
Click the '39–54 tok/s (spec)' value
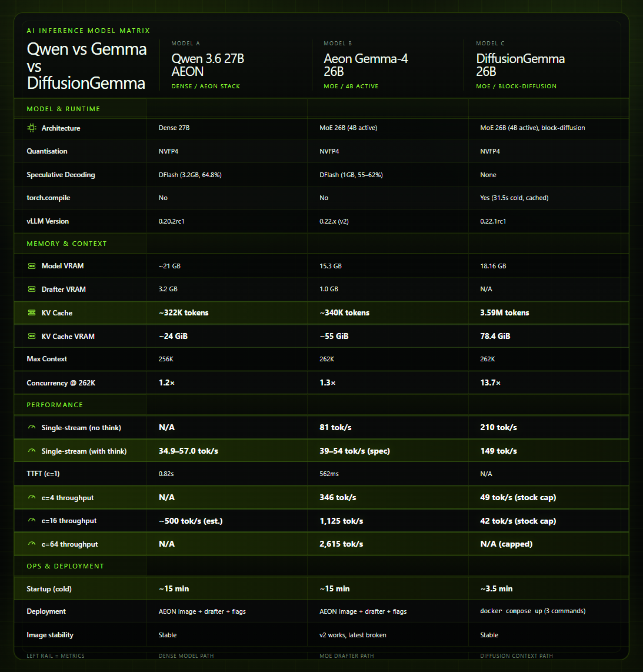pos(355,451)
